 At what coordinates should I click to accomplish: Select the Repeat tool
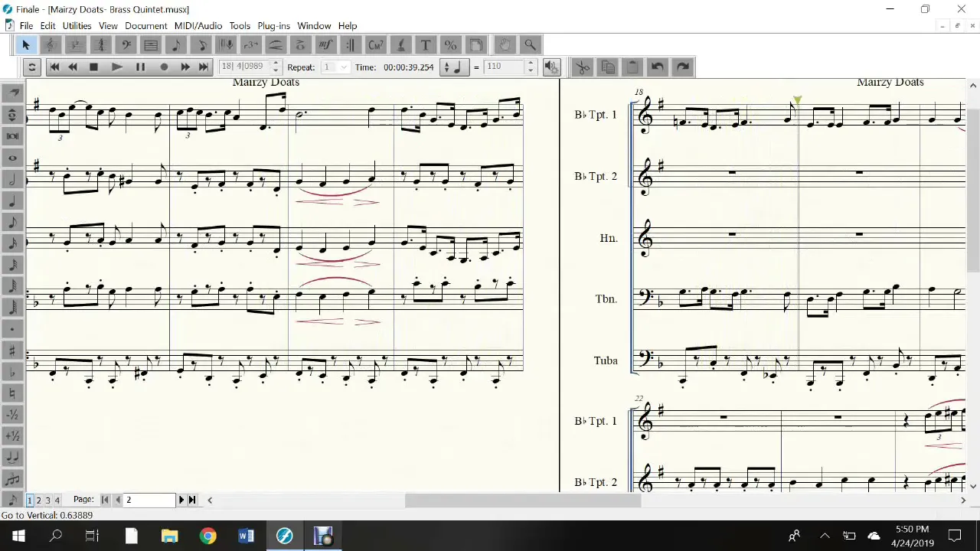coord(350,44)
